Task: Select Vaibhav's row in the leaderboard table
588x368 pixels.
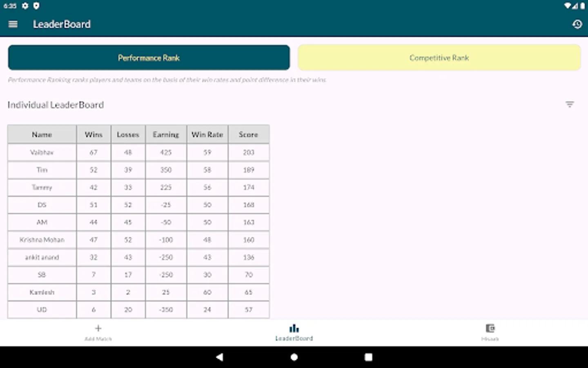Action: (x=42, y=152)
